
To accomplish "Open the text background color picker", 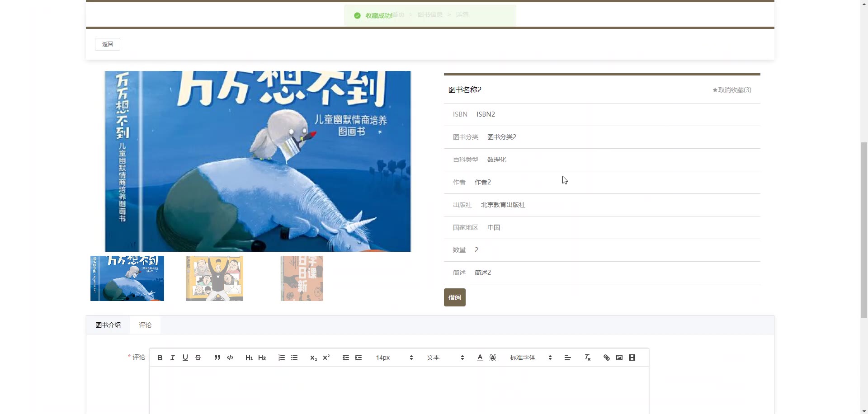I will [493, 358].
